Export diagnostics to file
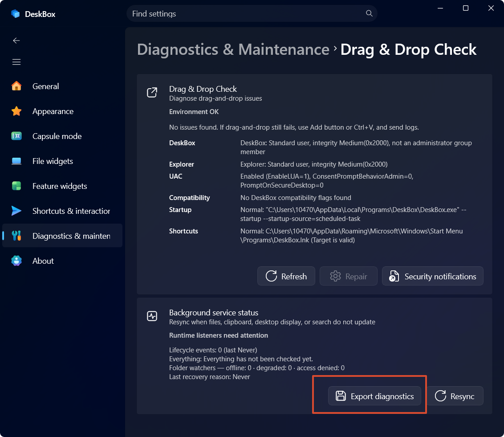This screenshot has height=437, width=504. click(x=374, y=396)
